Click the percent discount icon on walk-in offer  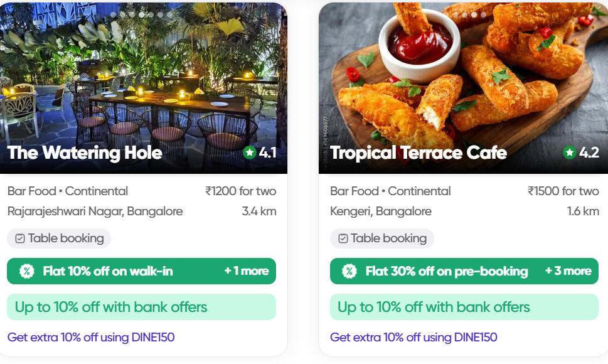[27, 271]
